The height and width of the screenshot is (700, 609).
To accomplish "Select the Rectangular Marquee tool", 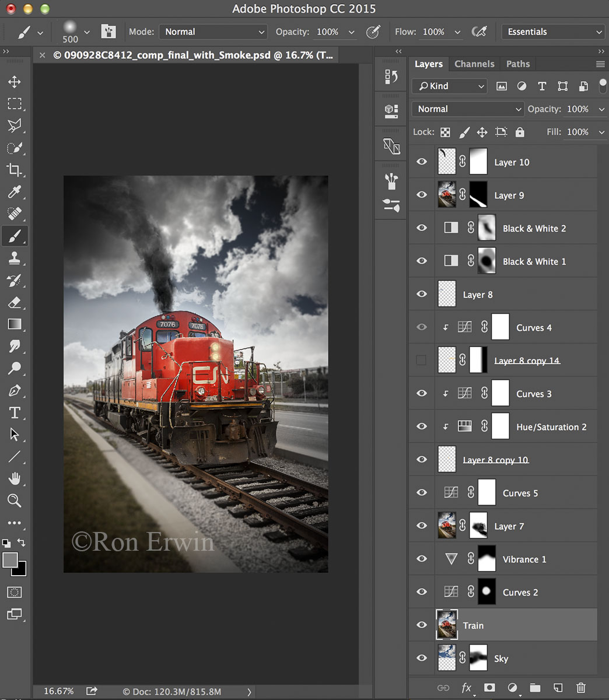I will pyautogui.click(x=15, y=104).
